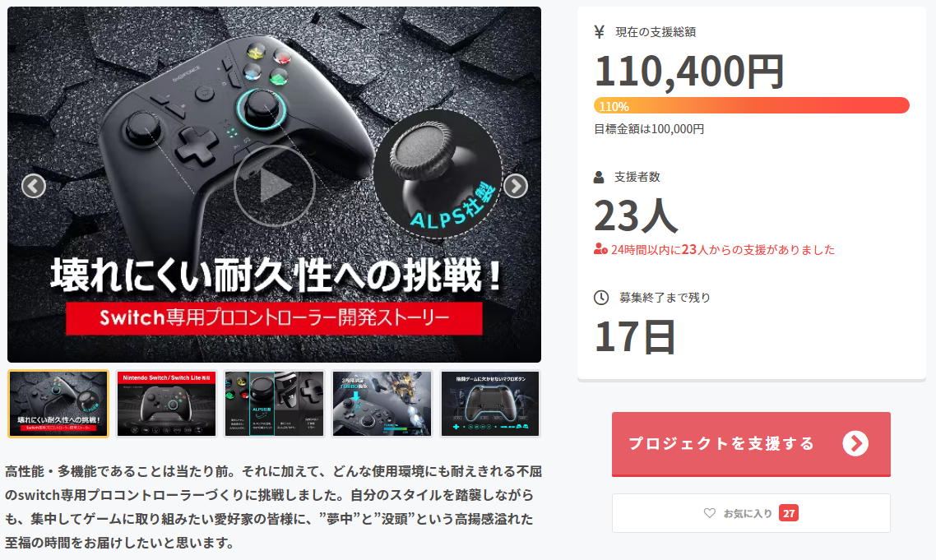
Task: Click the red Switch専用プロコントローラー banner
Action: click(x=274, y=317)
